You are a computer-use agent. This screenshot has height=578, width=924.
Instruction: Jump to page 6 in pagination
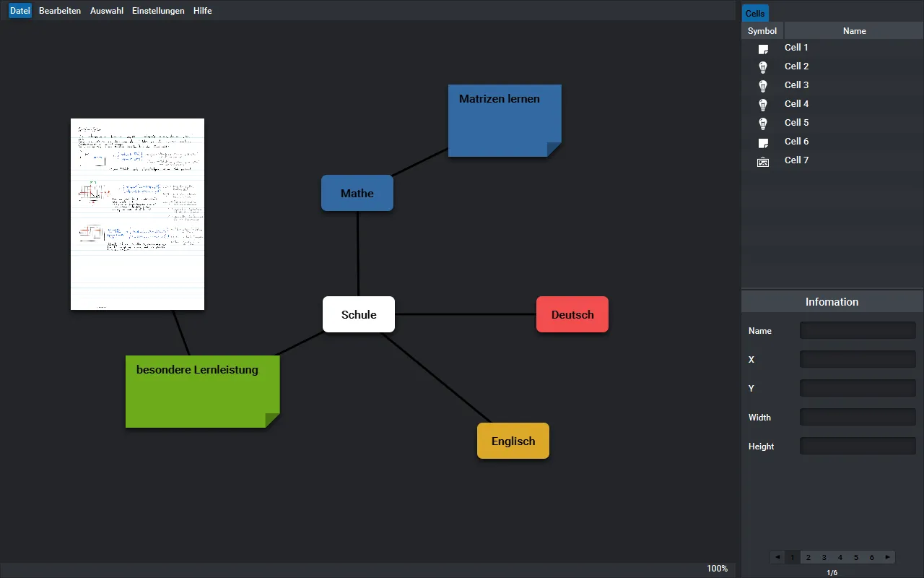click(872, 557)
